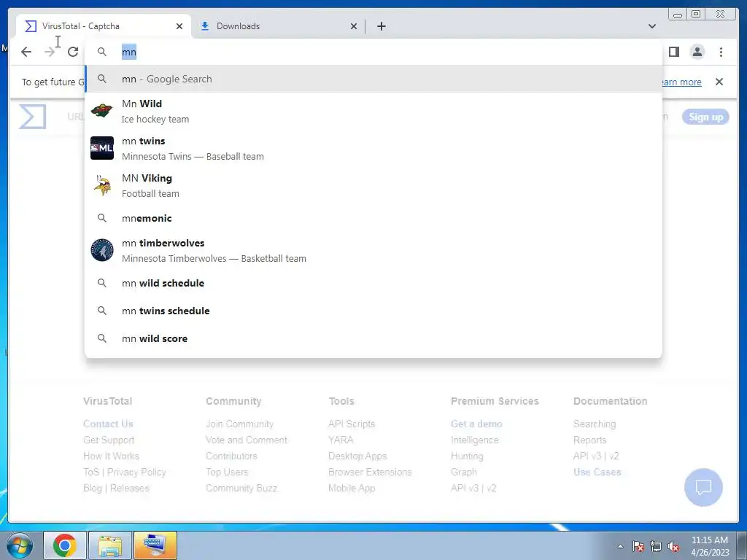Open the Get Support link
This screenshot has height=560, width=747.
(x=109, y=440)
